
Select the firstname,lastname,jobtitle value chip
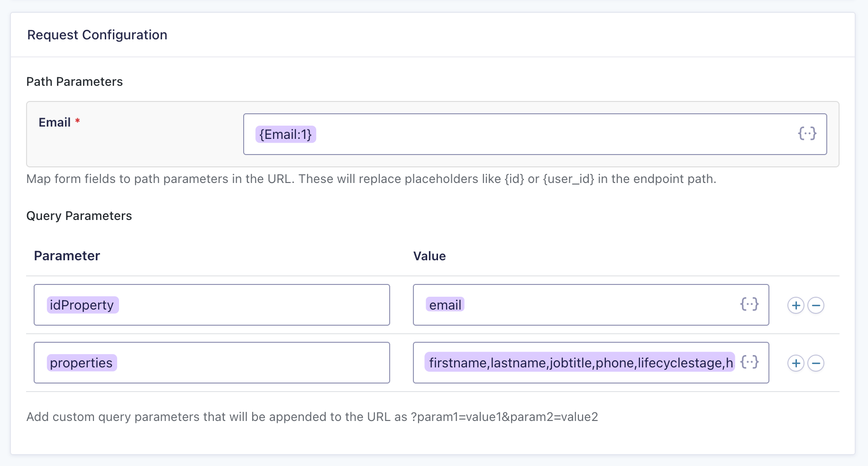coord(579,363)
